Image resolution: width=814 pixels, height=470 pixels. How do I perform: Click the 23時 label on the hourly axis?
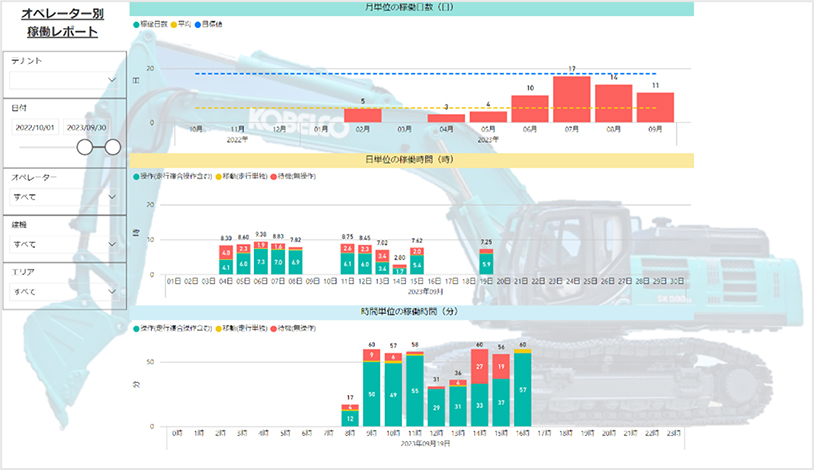(x=673, y=433)
